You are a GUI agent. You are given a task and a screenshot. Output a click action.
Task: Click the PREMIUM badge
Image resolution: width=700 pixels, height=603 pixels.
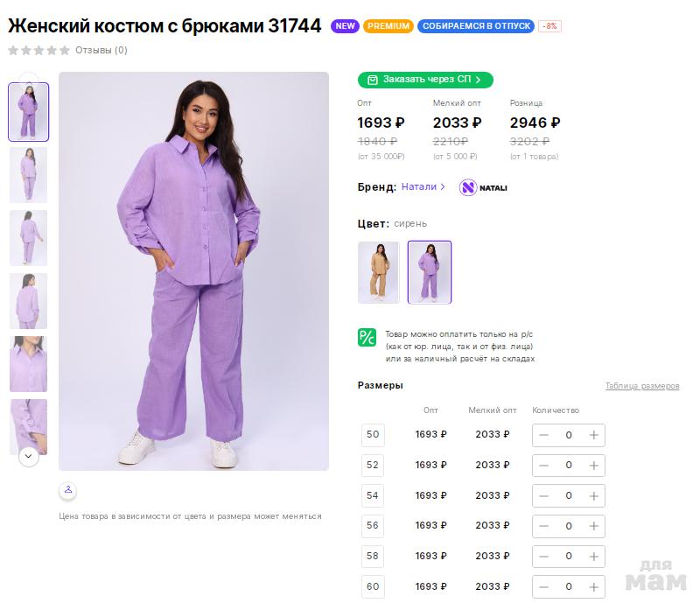(388, 26)
